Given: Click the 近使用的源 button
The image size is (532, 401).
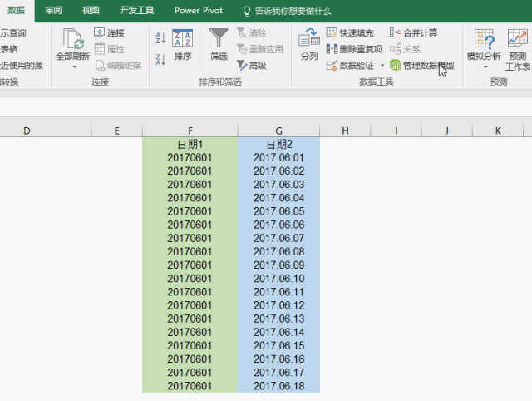Looking at the screenshot, I should tap(22, 65).
